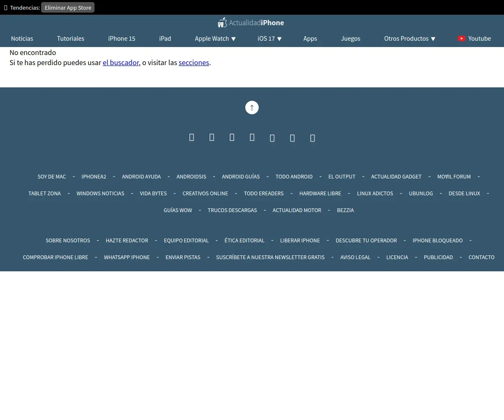Click the Liberar iPhone link
Screen dimensions: 504x420
[x=300, y=240]
